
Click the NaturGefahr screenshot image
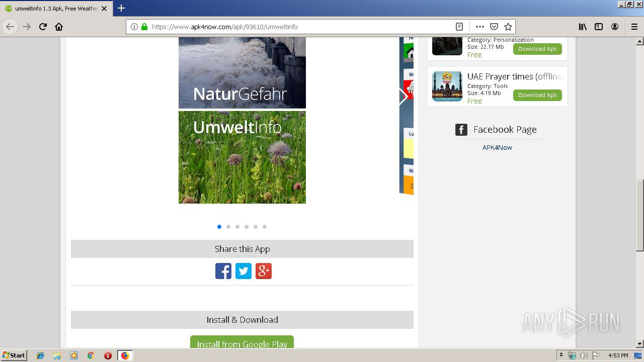click(242, 73)
